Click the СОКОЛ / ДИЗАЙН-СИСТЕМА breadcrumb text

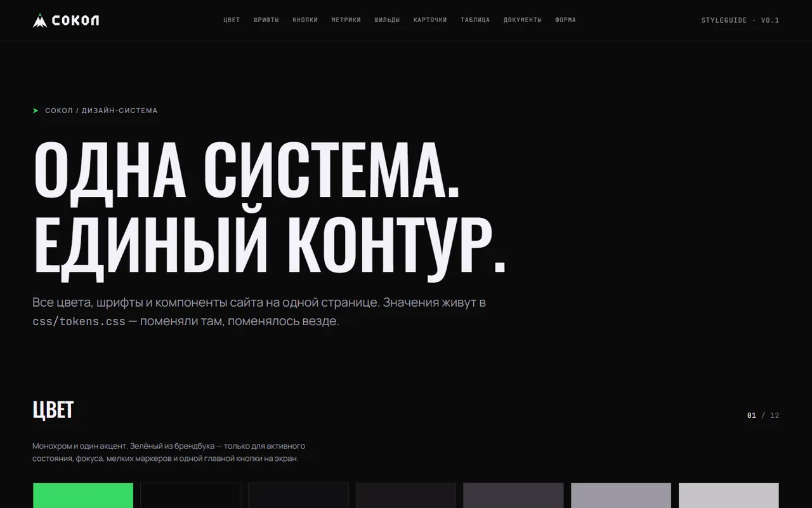pos(101,110)
